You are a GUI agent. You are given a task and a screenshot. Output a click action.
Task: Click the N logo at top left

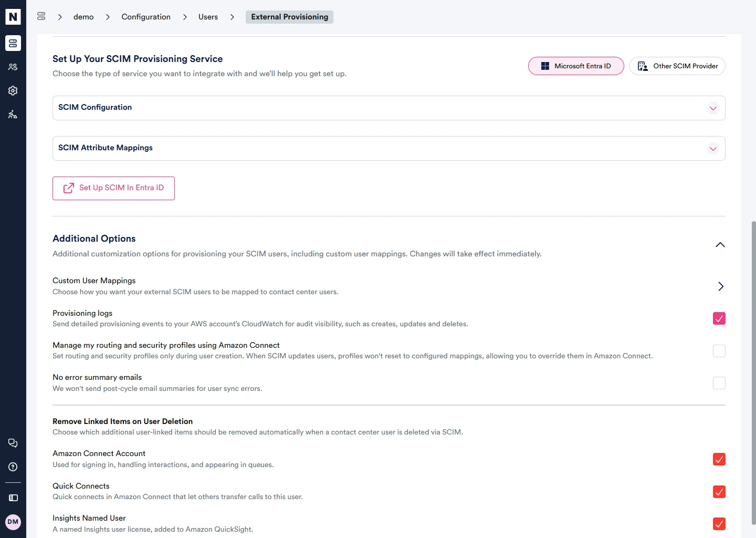click(x=13, y=16)
